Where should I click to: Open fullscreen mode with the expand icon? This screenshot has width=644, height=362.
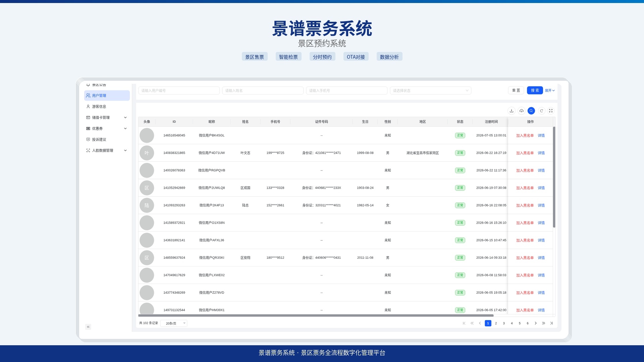point(551,111)
